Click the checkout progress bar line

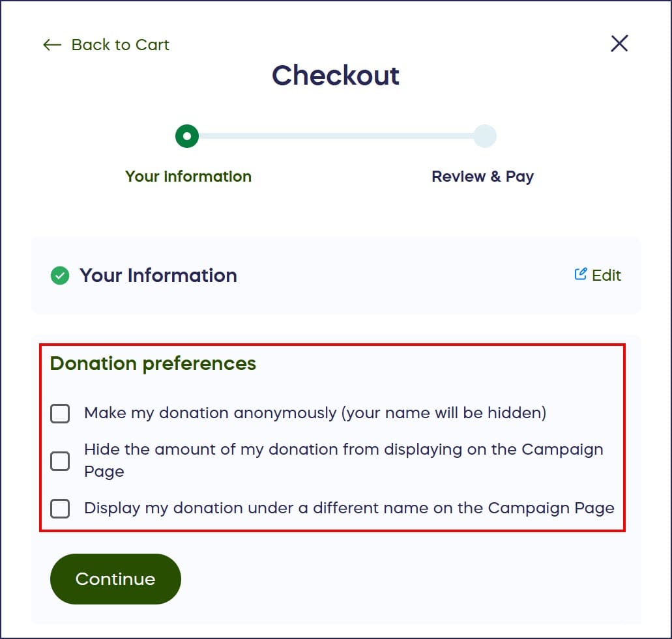pyautogui.click(x=336, y=136)
